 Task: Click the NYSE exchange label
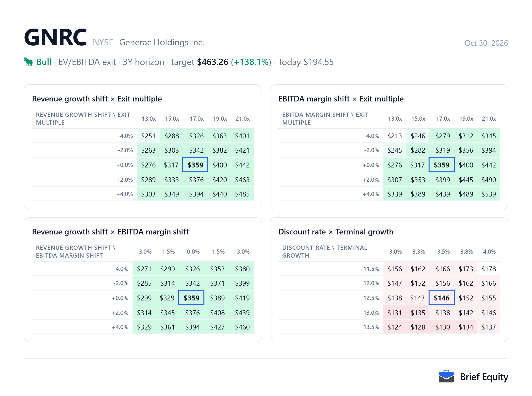click(103, 42)
